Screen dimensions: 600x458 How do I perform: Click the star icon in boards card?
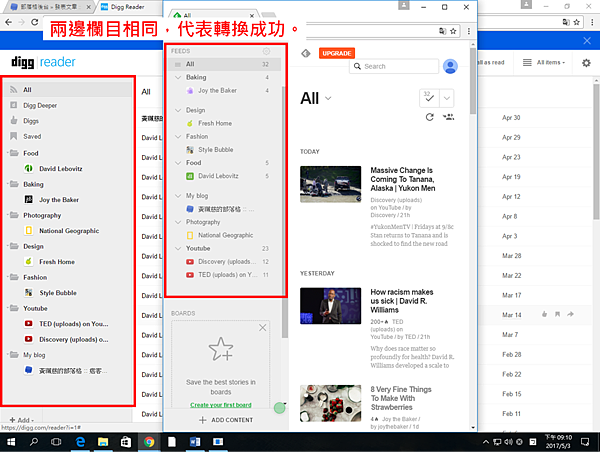coord(221,349)
